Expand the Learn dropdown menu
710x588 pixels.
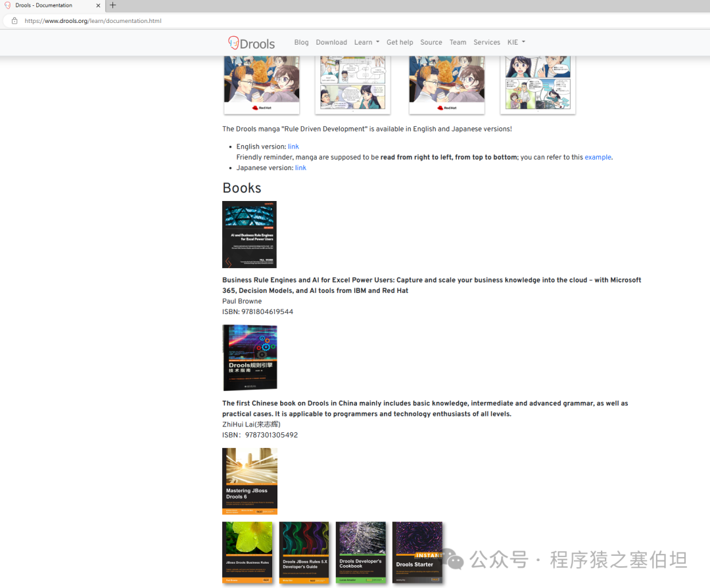(367, 42)
